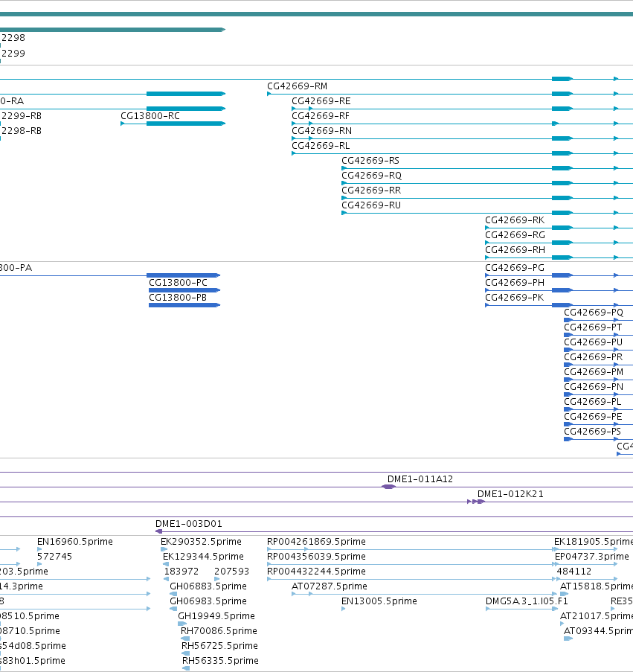The width and height of the screenshot is (633, 672).
Task: Click the CG42669-RE transcript label
Action: click(321, 101)
